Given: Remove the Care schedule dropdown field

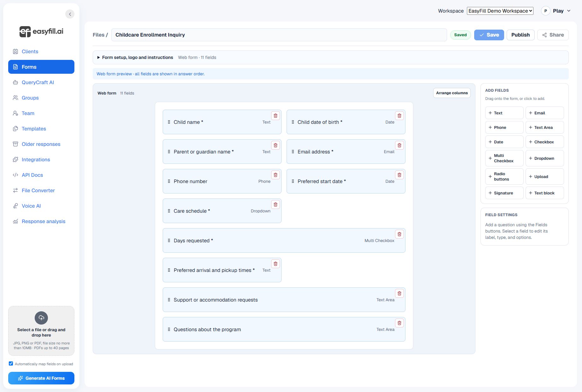Looking at the screenshot, I should click(276, 205).
